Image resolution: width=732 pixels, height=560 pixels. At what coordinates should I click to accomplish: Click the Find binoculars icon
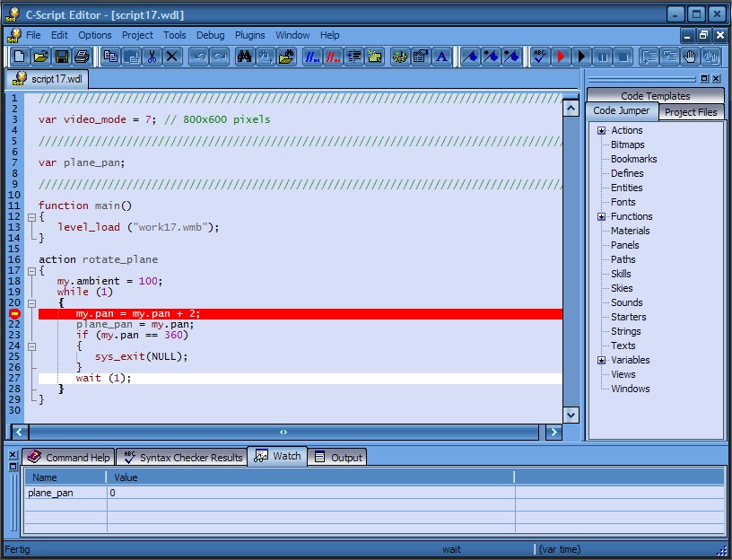[x=244, y=57]
